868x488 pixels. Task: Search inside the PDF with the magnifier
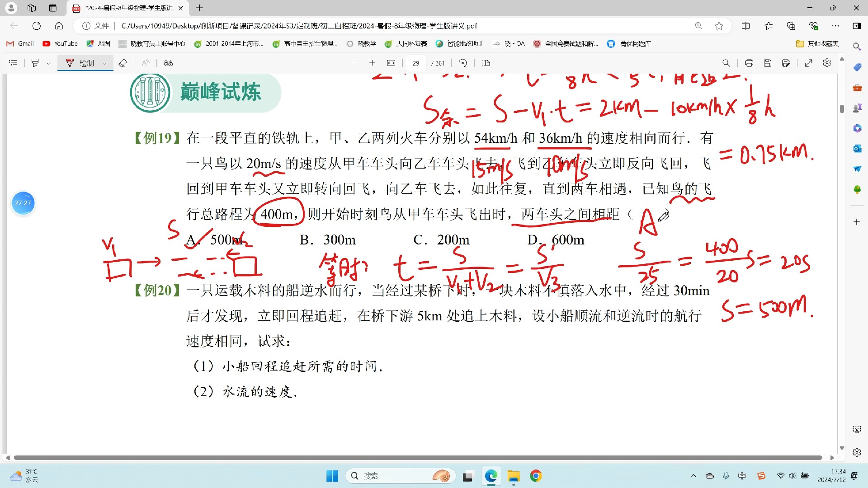(x=726, y=63)
